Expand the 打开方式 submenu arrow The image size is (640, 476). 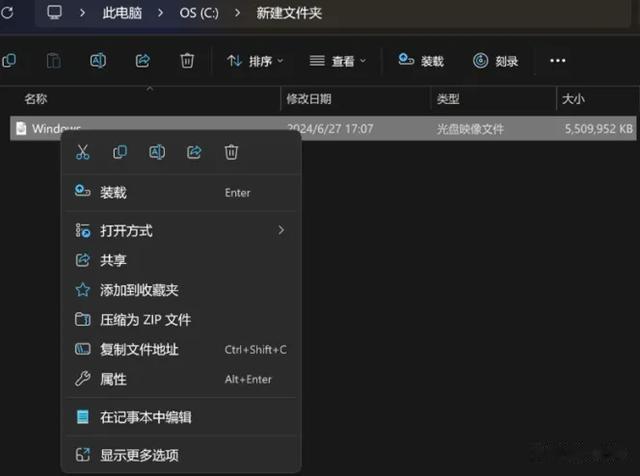click(x=281, y=230)
